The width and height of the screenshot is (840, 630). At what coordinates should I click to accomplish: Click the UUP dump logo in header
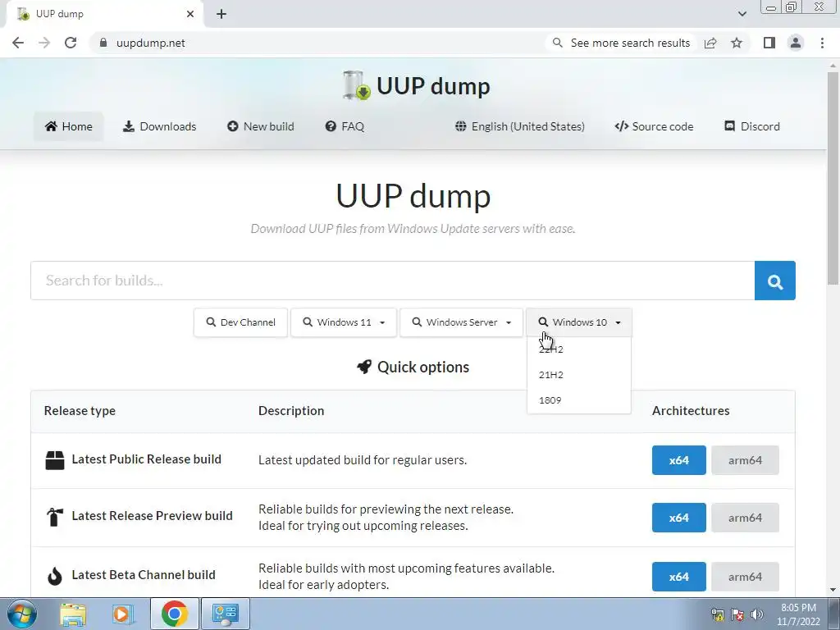pos(416,85)
